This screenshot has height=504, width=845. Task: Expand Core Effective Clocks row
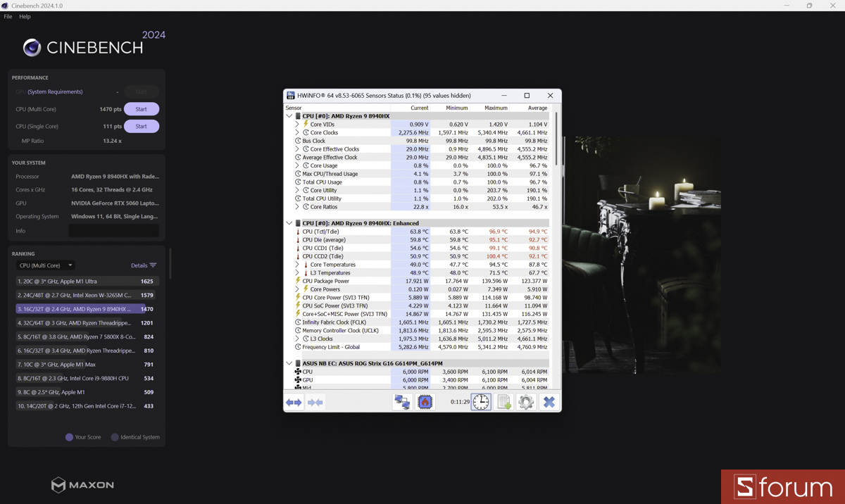tap(297, 149)
